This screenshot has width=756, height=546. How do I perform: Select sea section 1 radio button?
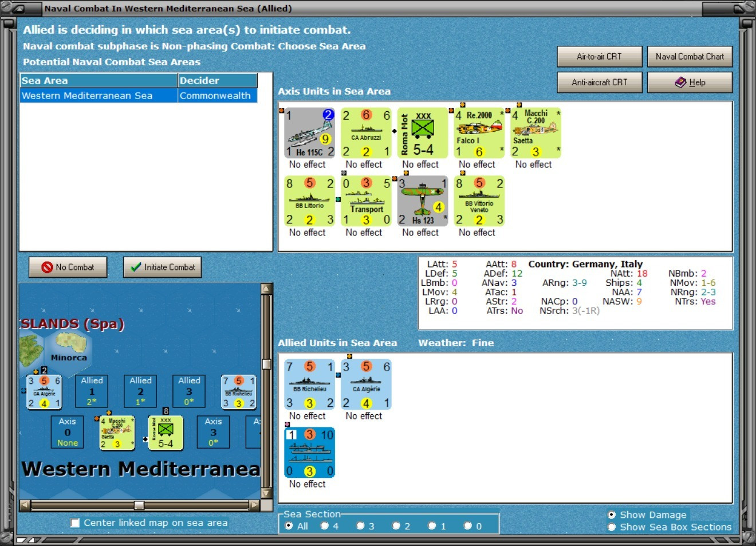[x=432, y=526]
